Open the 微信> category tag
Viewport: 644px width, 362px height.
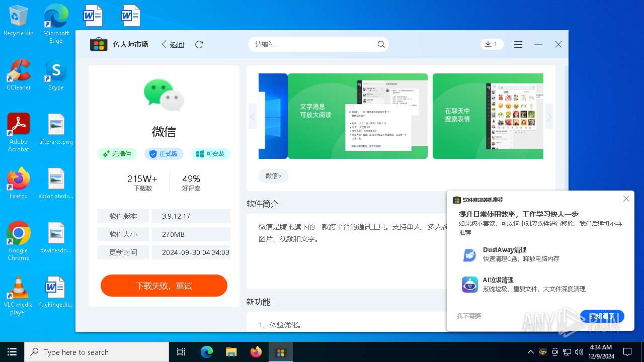273,176
